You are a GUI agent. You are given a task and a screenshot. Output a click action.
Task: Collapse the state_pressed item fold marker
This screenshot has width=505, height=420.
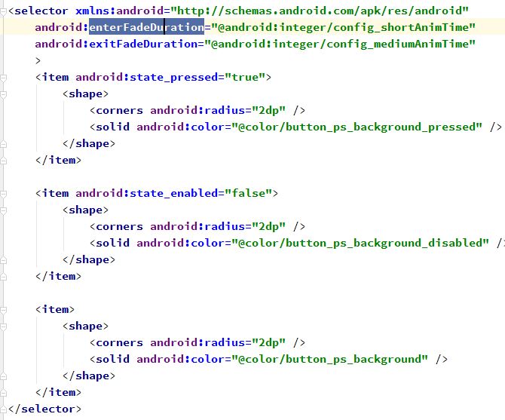pos(3,78)
